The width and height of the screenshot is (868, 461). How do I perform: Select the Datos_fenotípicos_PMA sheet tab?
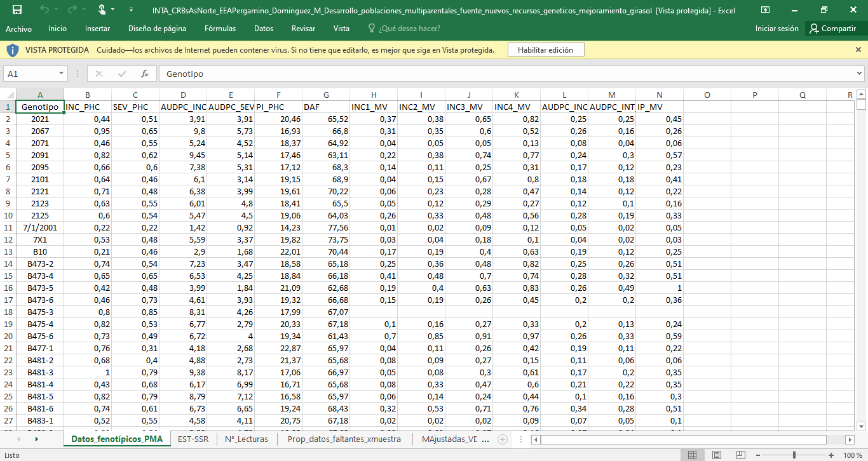point(117,439)
